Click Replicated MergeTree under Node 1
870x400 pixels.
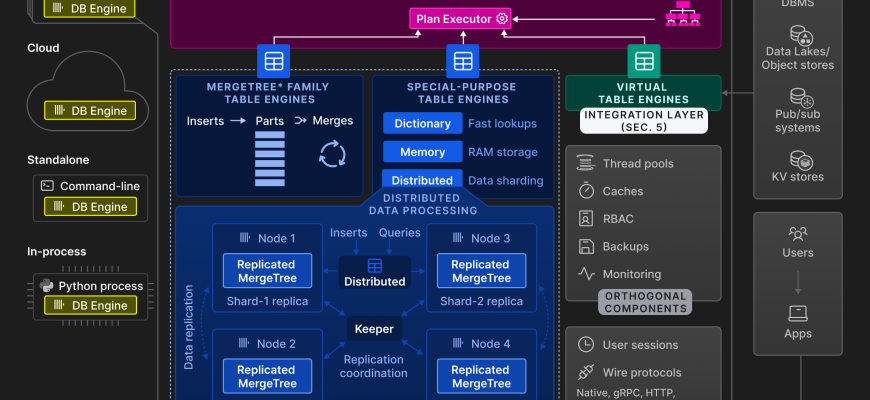point(266,271)
